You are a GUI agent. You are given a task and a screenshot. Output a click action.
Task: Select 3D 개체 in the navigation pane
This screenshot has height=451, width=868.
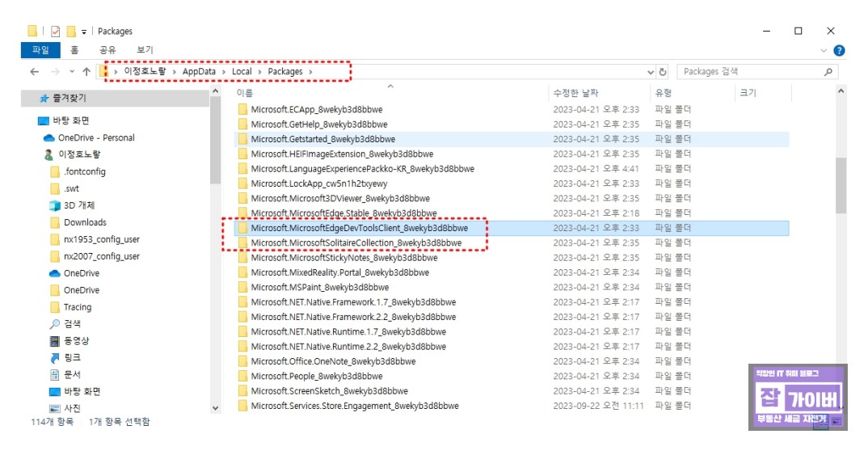[79, 205]
